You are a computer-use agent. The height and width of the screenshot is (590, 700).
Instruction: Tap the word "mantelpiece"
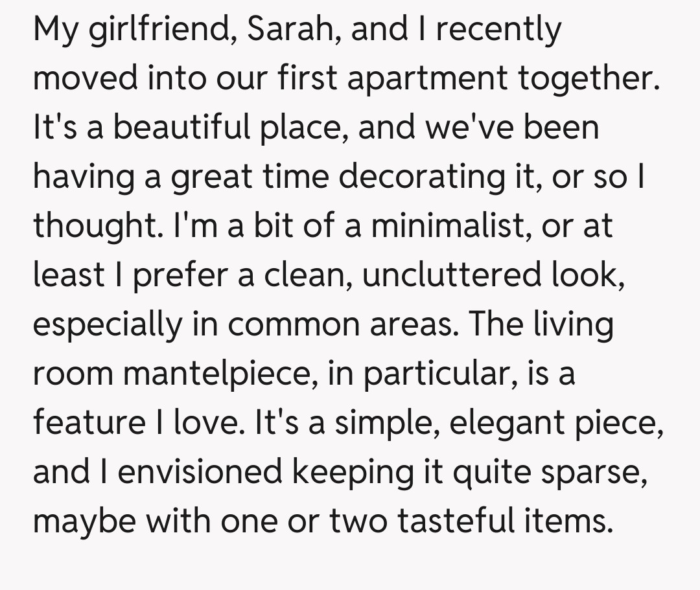tap(220, 374)
